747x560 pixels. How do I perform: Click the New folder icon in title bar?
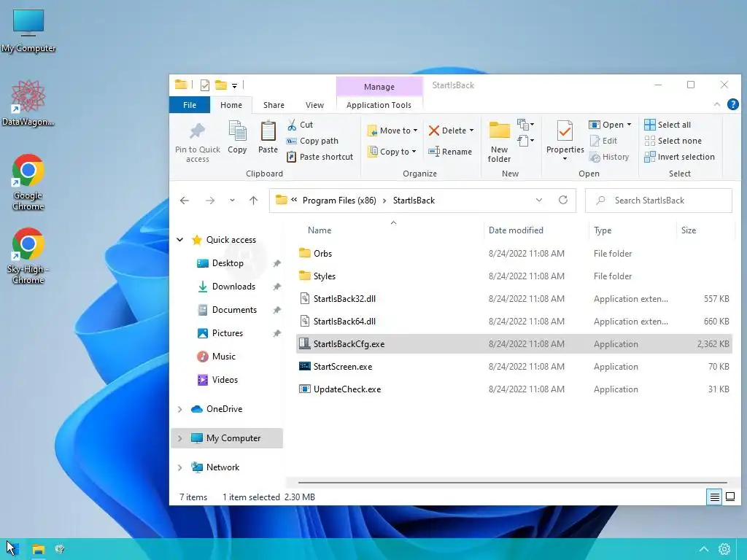point(220,85)
